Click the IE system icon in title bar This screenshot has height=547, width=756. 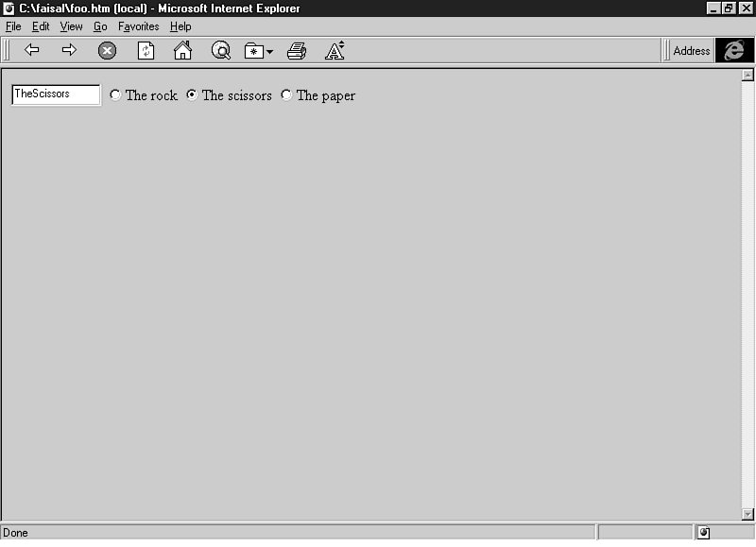click(9, 9)
